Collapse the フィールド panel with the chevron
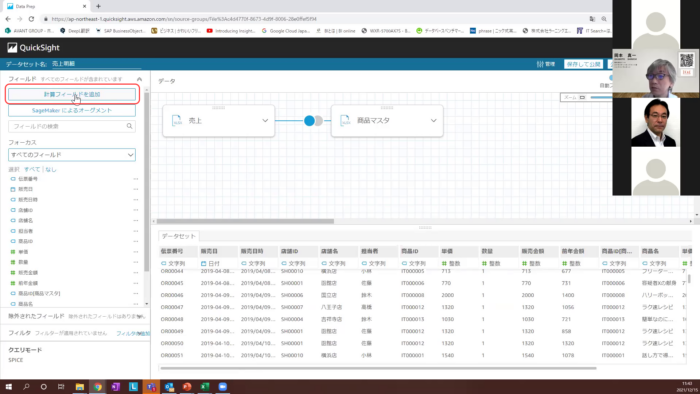This screenshot has width=700, height=394. (x=139, y=79)
